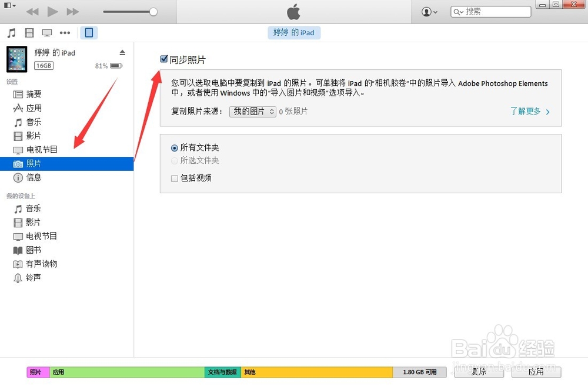The image size is (588, 387).
Task: Click the eject icon beside 婷婷 的 iPad
Action: 123,52
